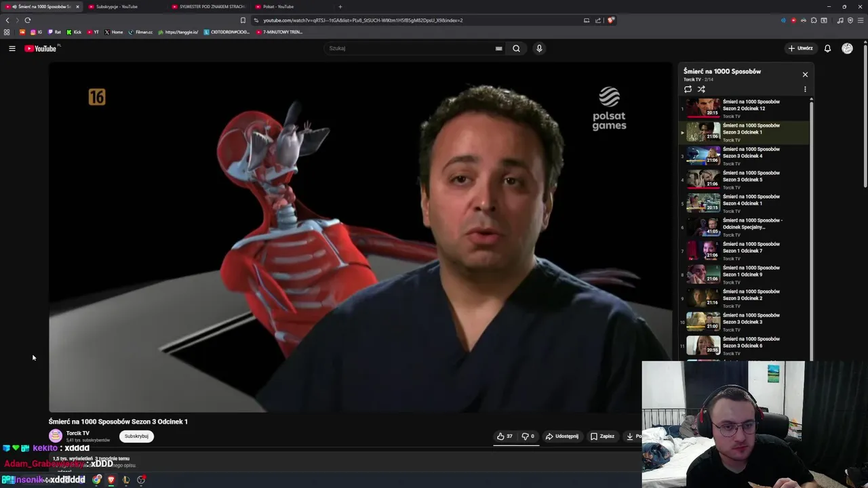Open YouTube notifications bell

click(827, 48)
